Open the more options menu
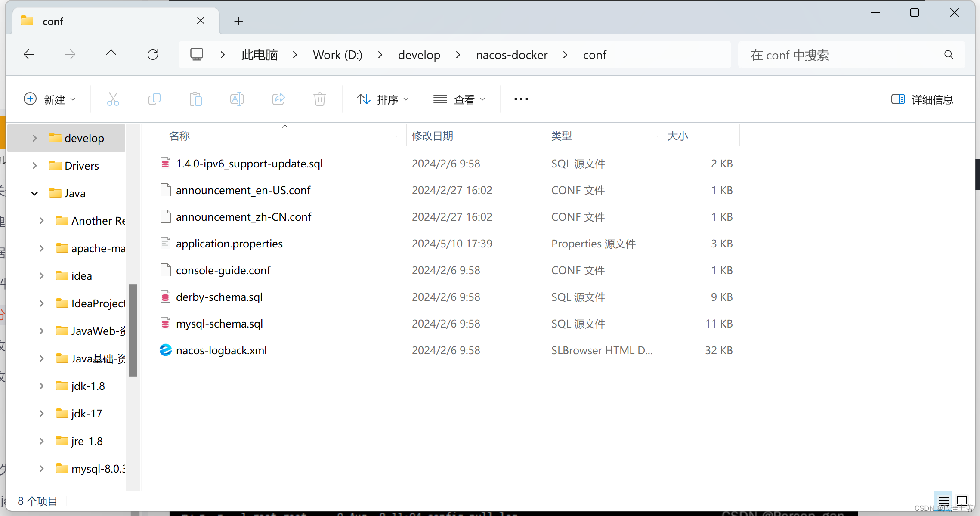 (521, 99)
